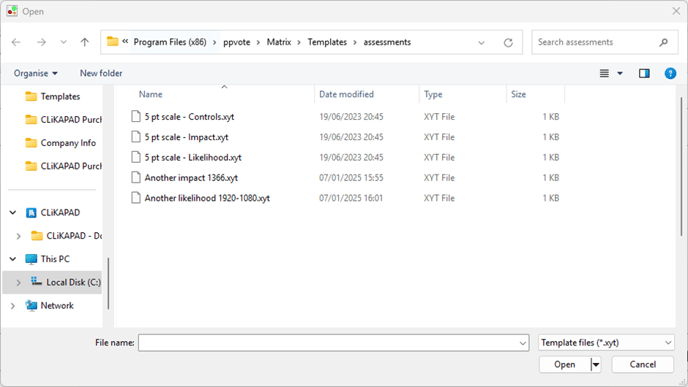Screen dimensions: 688x387
Task: Navigate to Matrix breadcrumb
Action: point(279,42)
